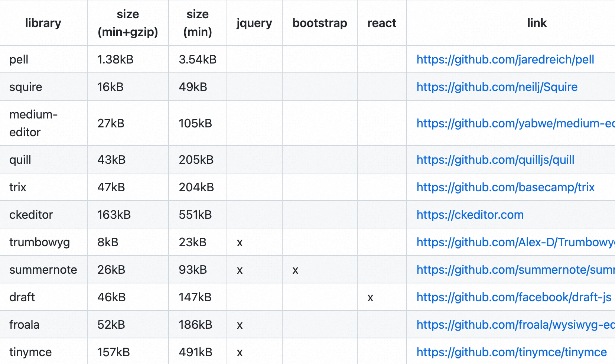Select the '26kB' value for summernote

click(111, 270)
